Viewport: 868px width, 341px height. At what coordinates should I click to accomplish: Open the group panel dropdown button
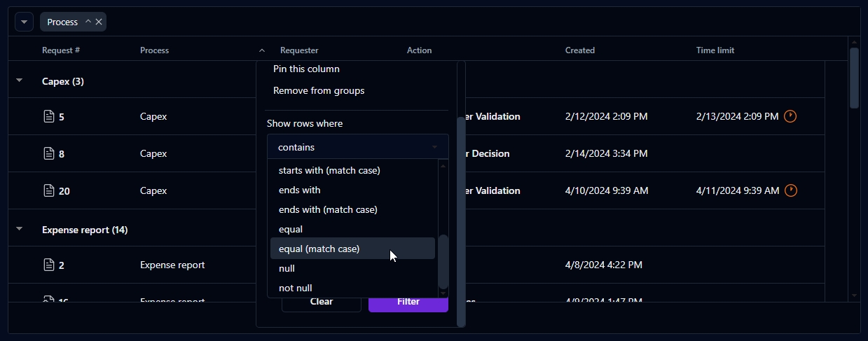(25, 22)
